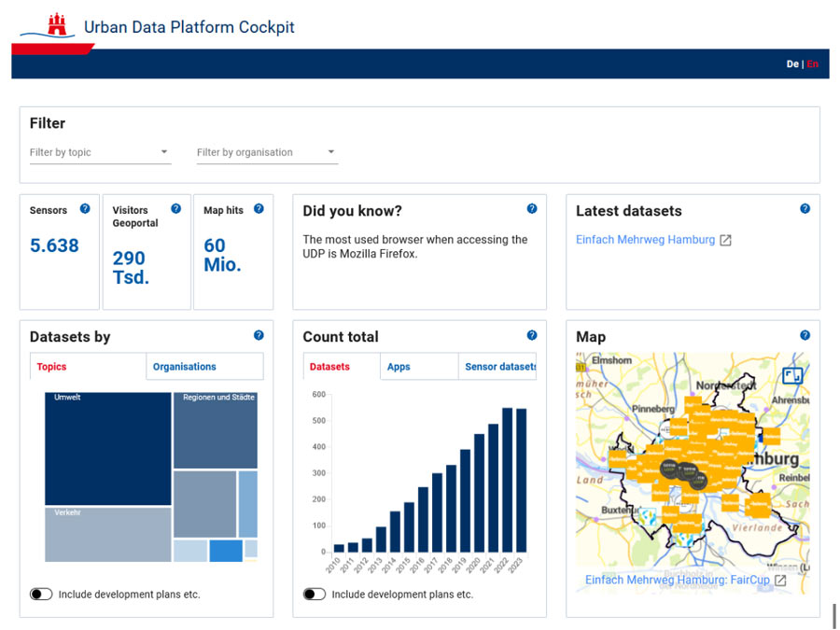Click the Filter heading
This screenshot has width=840, height=630.
coord(48,123)
